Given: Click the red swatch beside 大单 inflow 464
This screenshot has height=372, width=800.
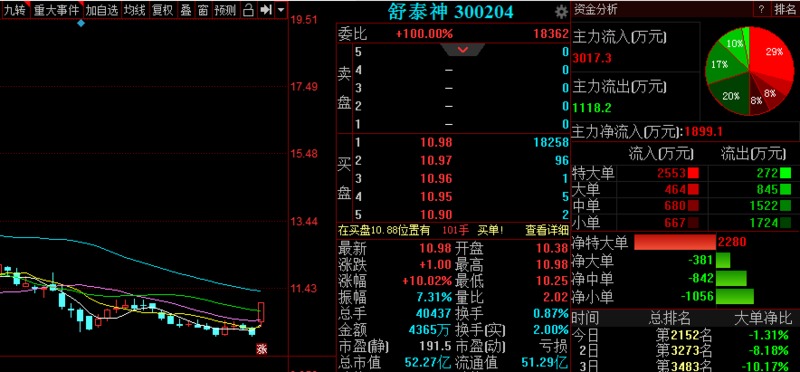Looking at the screenshot, I should [693, 190].
